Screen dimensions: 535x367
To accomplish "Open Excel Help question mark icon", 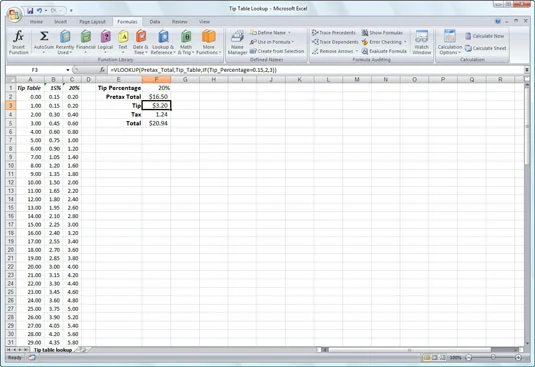I will click(x=498, y=21).
